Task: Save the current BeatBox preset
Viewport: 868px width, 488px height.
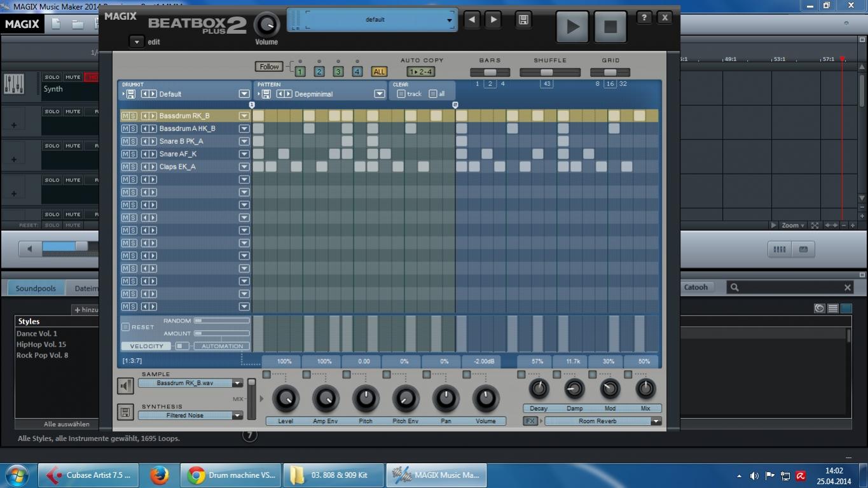Action: point(523,20)
